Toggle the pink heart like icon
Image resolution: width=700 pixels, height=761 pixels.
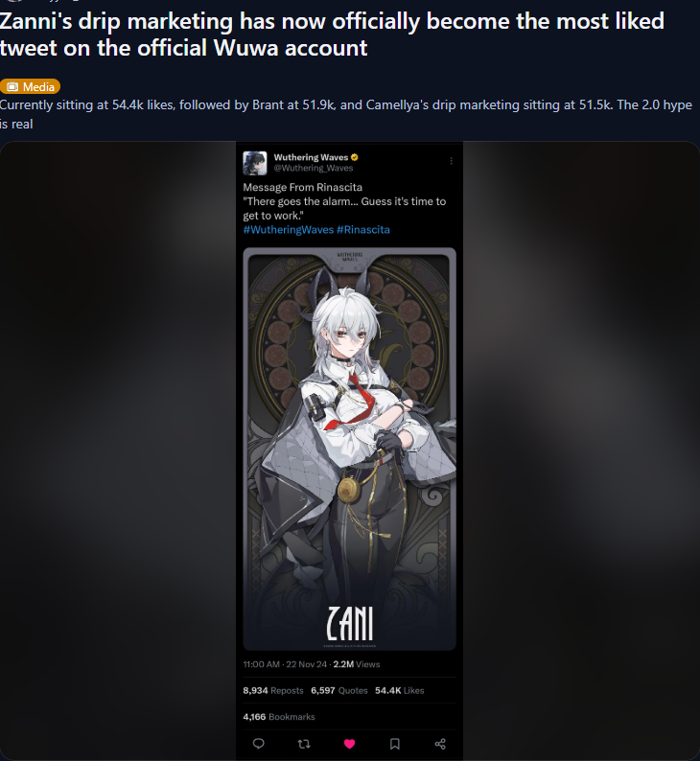(x=349, y=744)
